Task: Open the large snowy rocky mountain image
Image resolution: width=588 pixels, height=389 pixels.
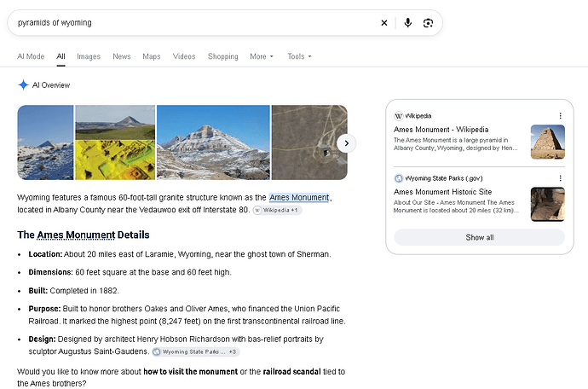Action: tap(213, 142)
